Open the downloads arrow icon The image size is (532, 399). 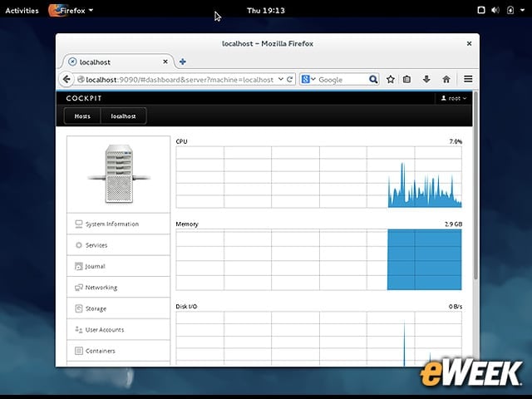[426, 80]
